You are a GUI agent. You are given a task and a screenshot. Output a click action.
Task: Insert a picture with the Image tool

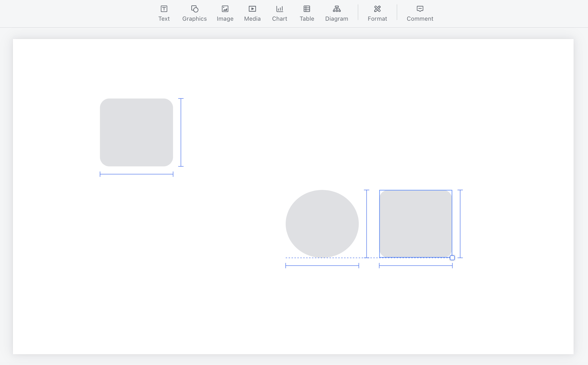tap(225, 9)
